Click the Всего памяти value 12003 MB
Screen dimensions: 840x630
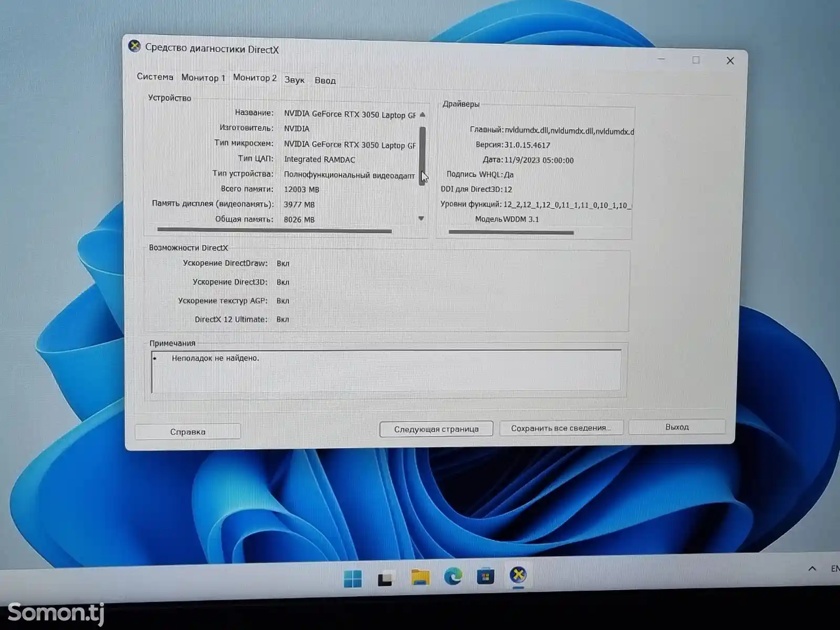[x=301, y=190]
